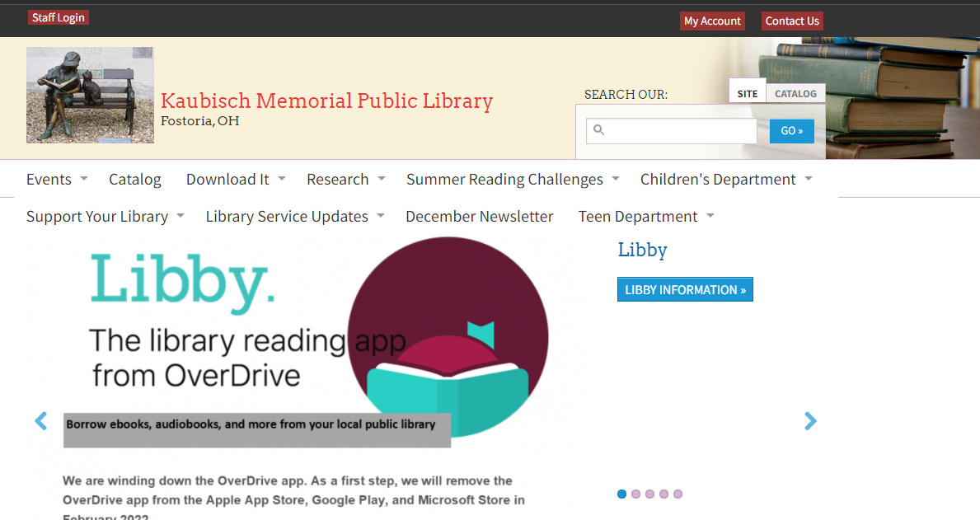Open the Children's Department dropdown arrow
980x520 pixels.
808,179
